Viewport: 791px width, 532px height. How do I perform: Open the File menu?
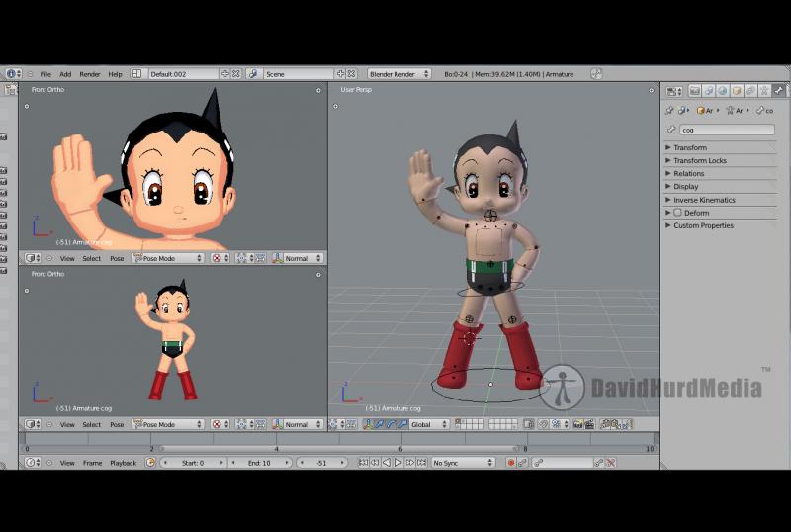tap(45, 74)
